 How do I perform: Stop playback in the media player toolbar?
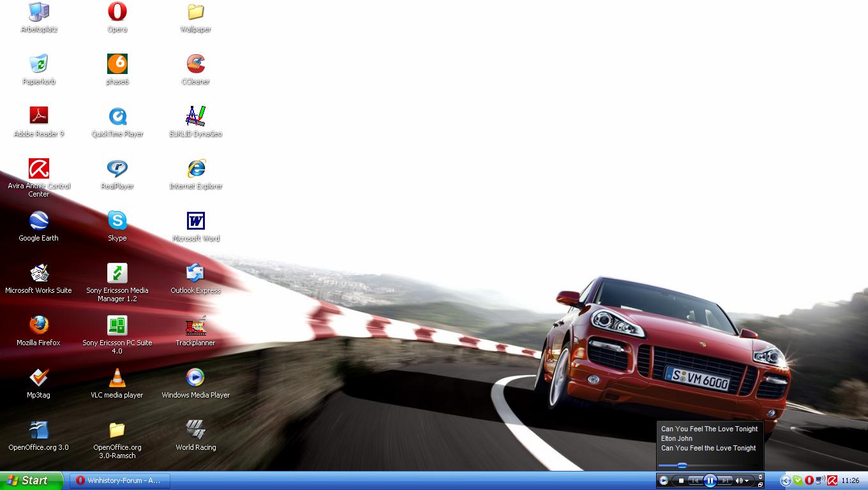pos(681,480)
